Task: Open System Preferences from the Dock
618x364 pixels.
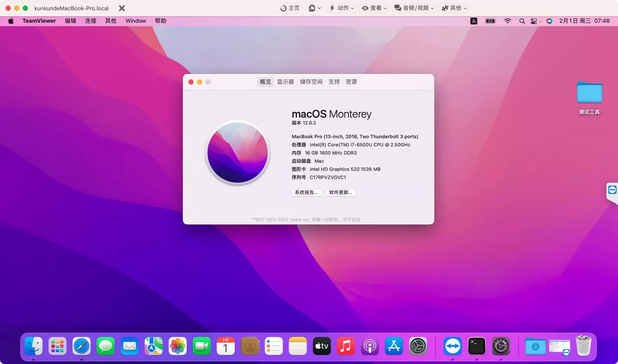Action: 418,346
